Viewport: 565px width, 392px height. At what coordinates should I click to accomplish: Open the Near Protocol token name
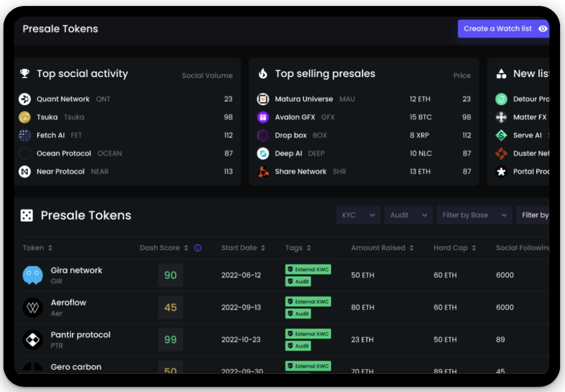(x=60, y=172)
